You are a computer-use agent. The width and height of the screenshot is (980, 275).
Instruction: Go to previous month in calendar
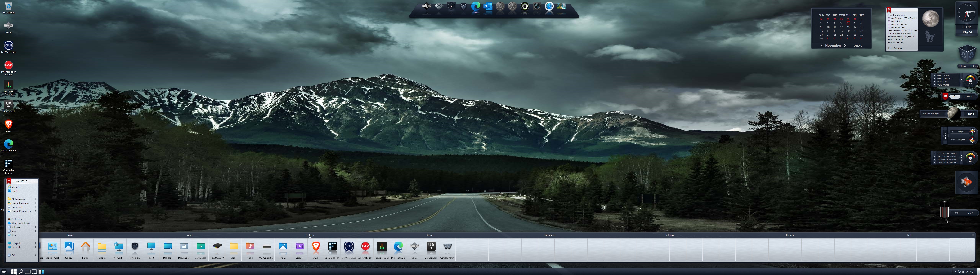coord(822,46)
